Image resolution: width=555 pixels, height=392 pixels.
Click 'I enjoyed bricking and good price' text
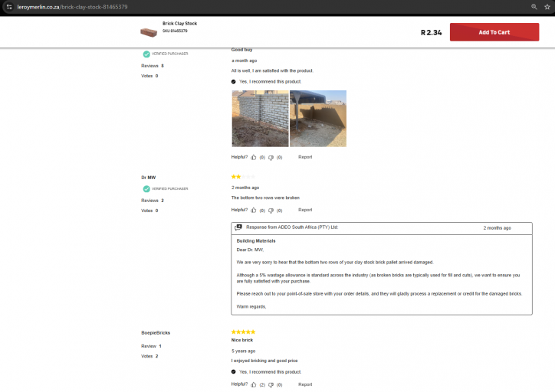point(264,361)
